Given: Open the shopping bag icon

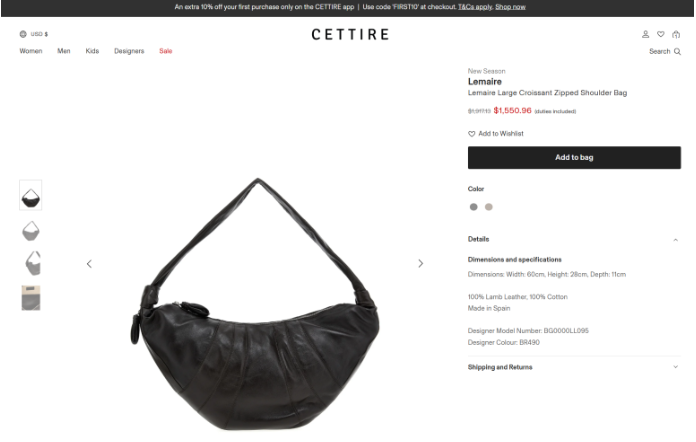Looking at the screenshot, I should click(676, 34).
